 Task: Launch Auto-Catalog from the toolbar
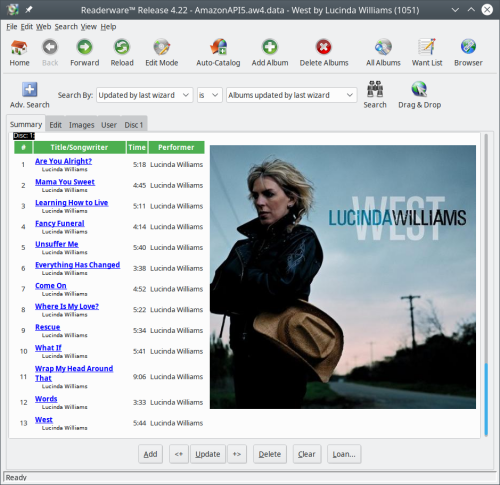click(218, 47)
